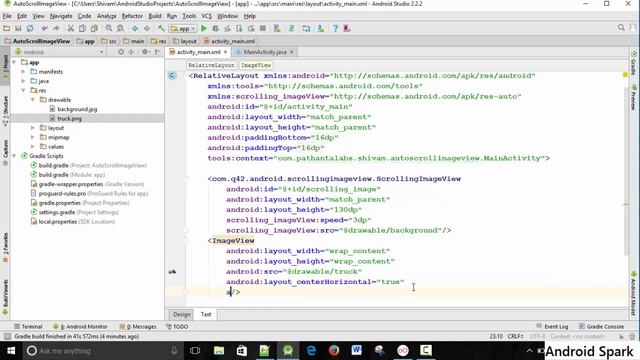640x360 pixels.
Task: Open Project panel settings gear
Action: pos(145,52)
